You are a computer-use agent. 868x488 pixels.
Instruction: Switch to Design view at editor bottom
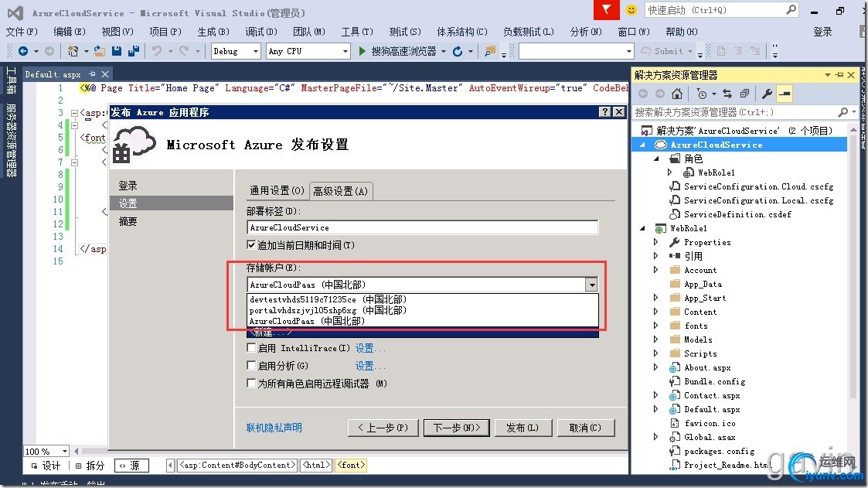47,466
